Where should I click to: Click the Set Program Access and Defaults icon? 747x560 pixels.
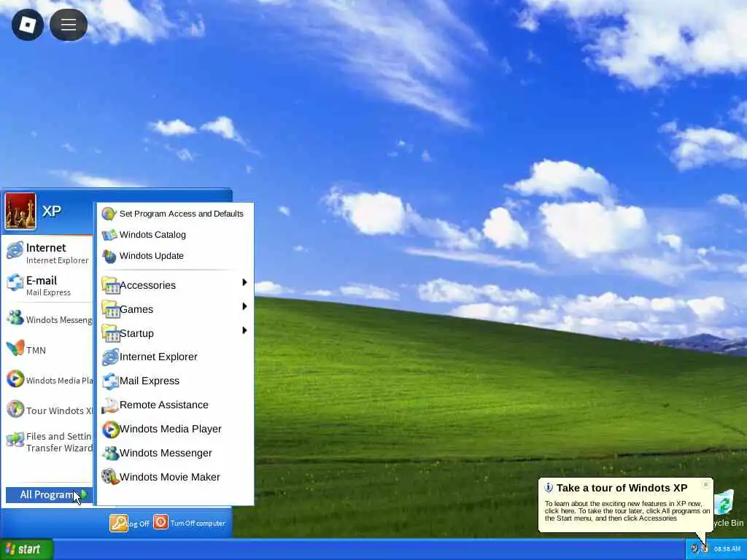[x=109, y=214]
